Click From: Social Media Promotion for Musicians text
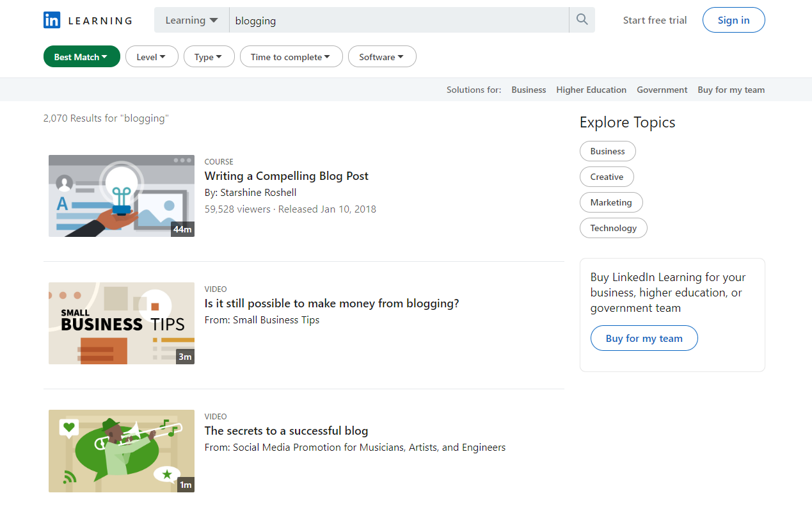The image size is (812, 509). click(355, 447)
